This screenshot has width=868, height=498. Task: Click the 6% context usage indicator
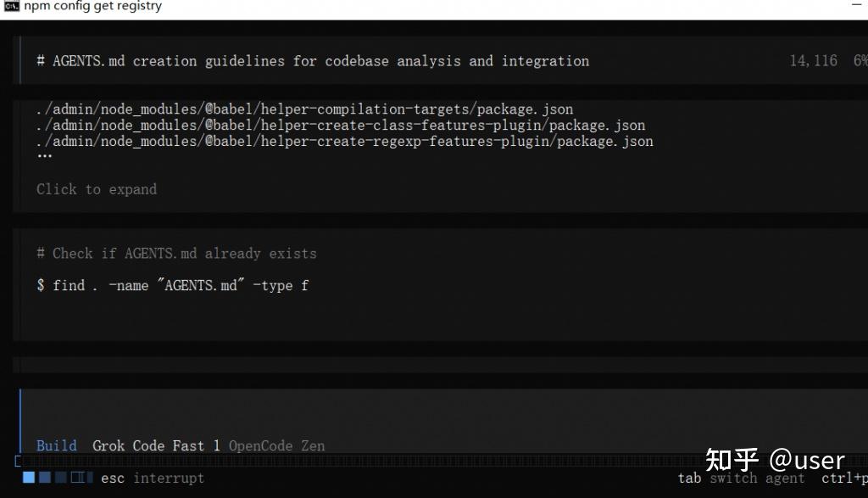click(x=860, y=61)
